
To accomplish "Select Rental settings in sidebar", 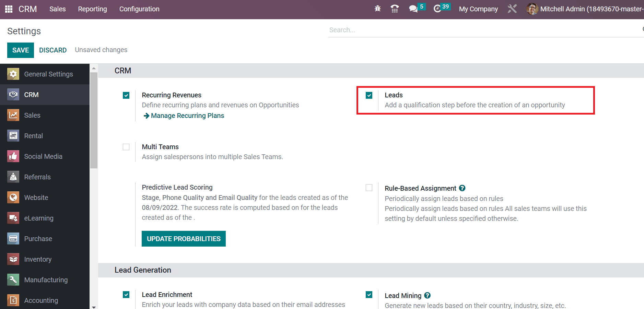I will [x=45, y=136].
